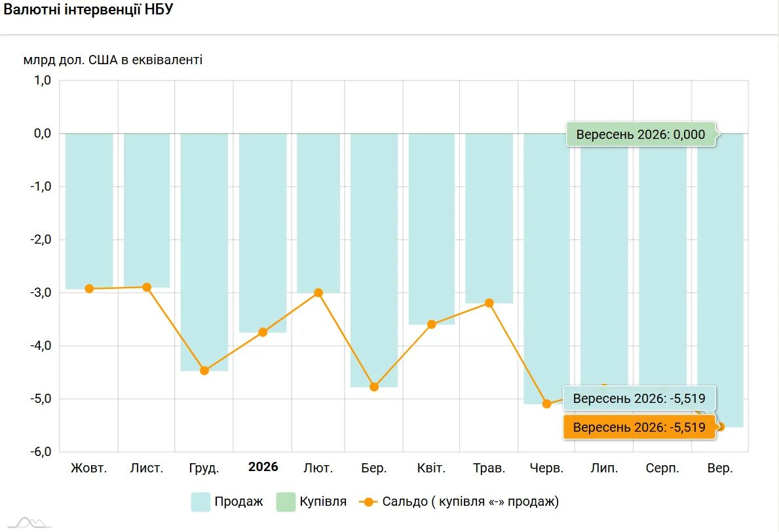Toggle the Продаж legend series
Viewport: 779px width, 532px height.
[227, 502]
